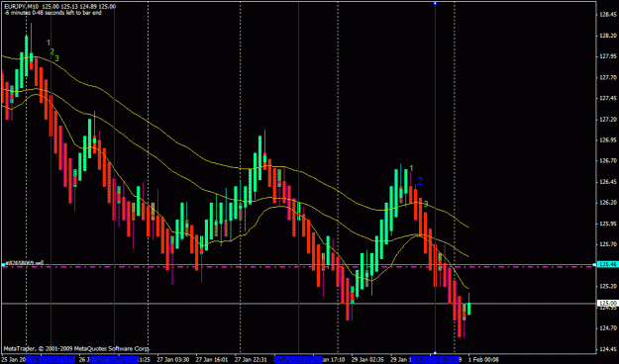Click the MetaTrader MetaQuotes copyright text

pyautogui.click(x=76, y=349)
